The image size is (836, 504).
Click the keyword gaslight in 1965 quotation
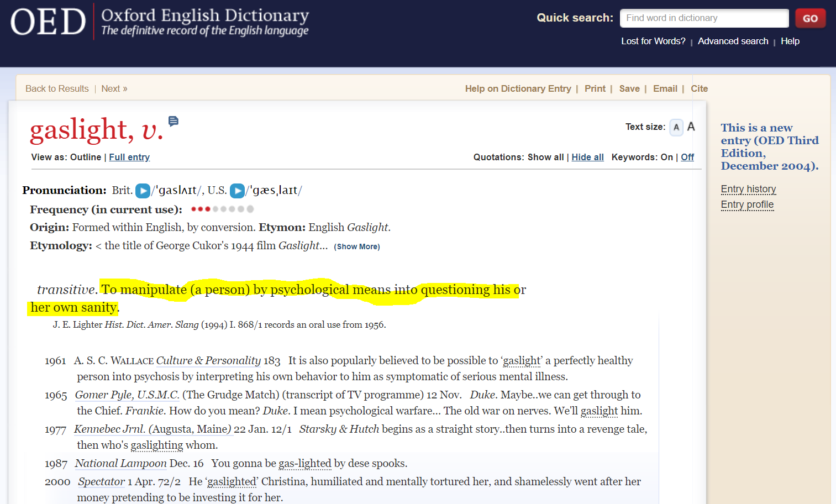[x=599, y=411]
